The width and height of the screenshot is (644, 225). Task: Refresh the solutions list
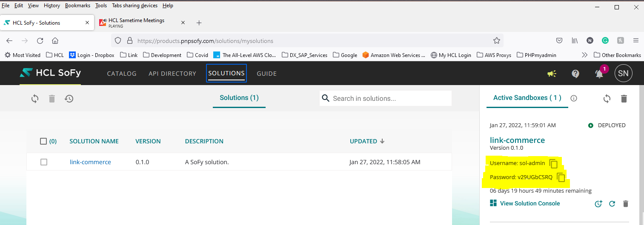35,99
